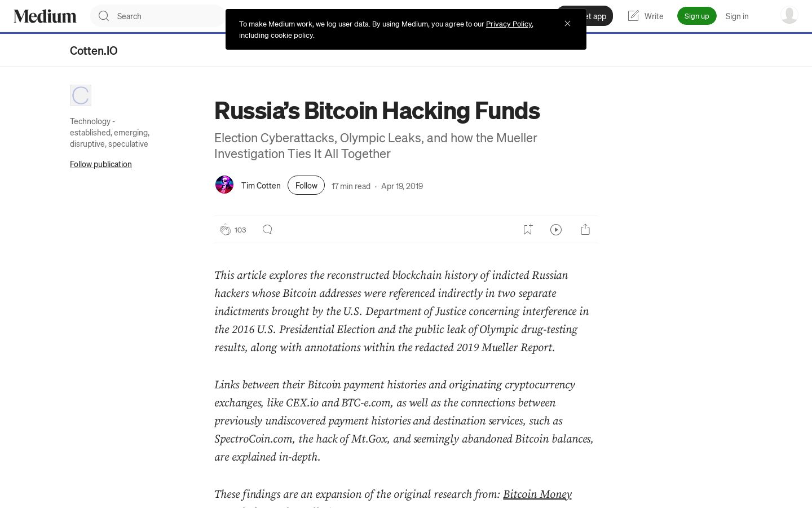The width and height of the screenshot is (812, 508).
Task: Click the clap icon to applaud the article
Action: (225, 230)
